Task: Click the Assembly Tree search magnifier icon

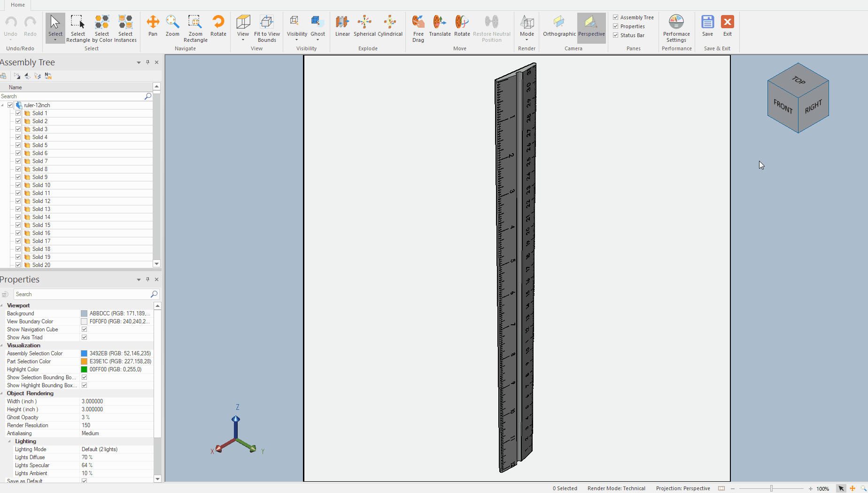Action: (148, 96)
